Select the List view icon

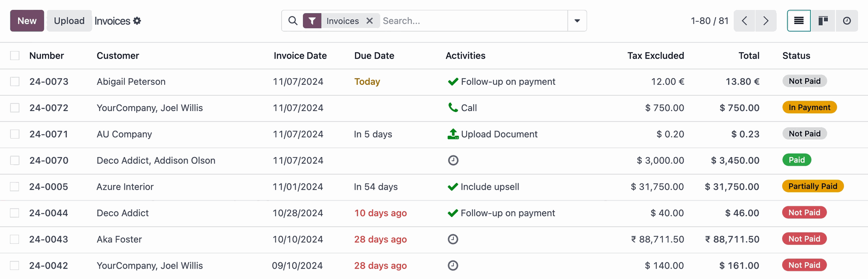pyautogui.click(x=799, y=21)
